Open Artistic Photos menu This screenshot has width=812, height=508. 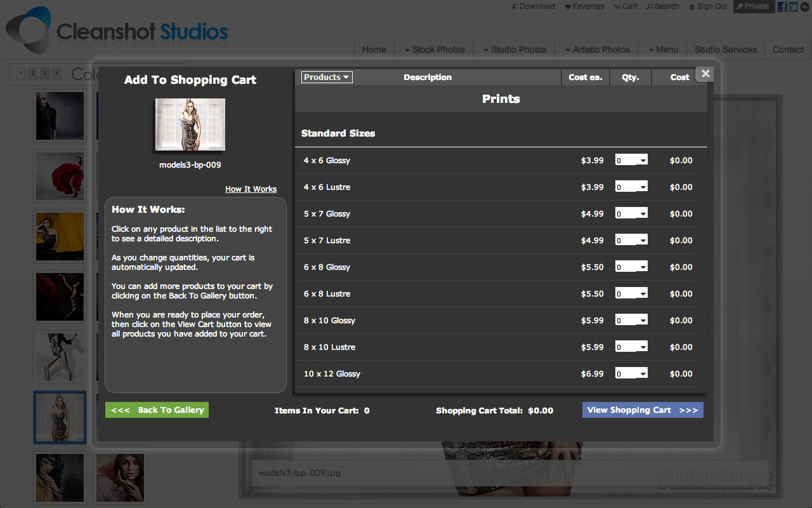tap(596, 50)
